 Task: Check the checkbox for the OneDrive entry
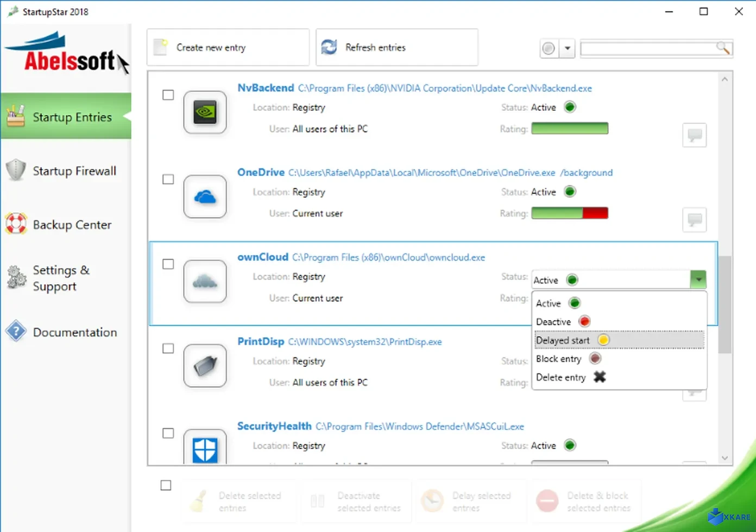(x=168, y=179)
